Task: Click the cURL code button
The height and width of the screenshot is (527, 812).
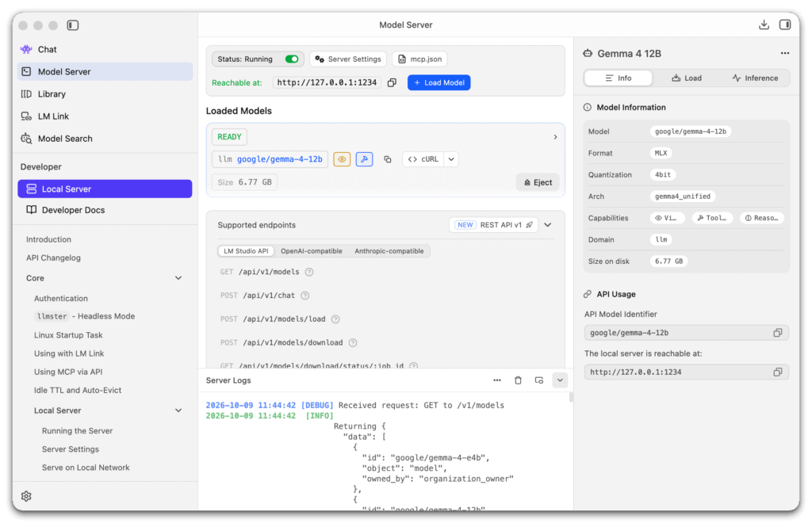Action: [423, 159]
